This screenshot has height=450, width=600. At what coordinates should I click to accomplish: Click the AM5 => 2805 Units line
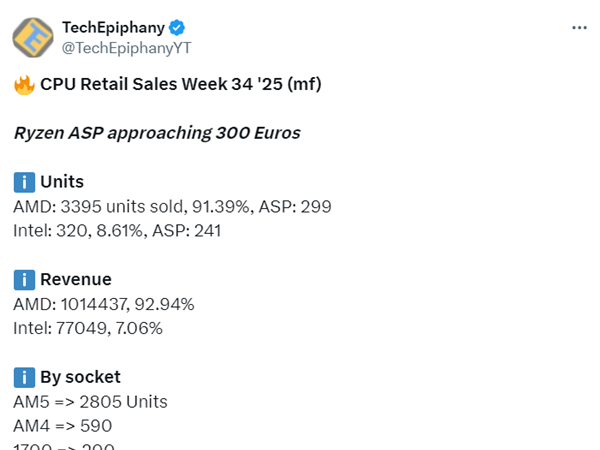pos(90,402)
